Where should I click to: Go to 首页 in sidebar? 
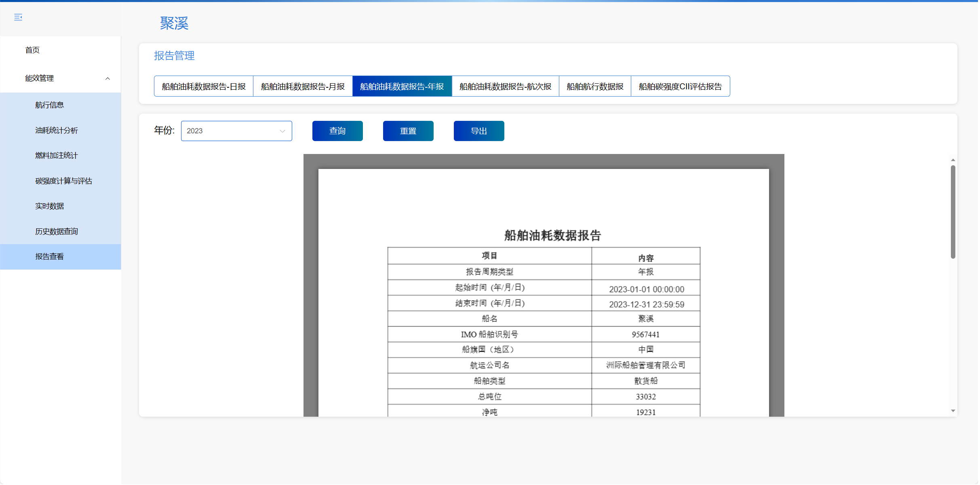point(32,50)
